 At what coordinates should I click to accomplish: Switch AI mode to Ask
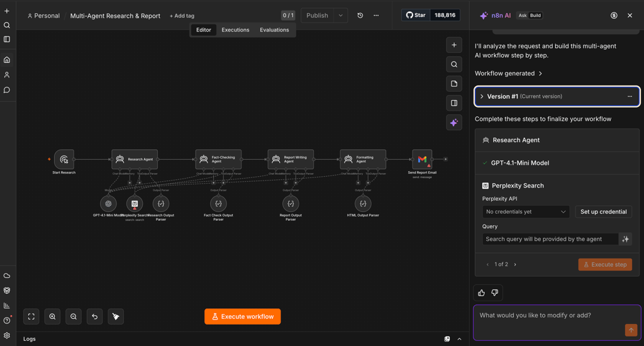point(523,15)
